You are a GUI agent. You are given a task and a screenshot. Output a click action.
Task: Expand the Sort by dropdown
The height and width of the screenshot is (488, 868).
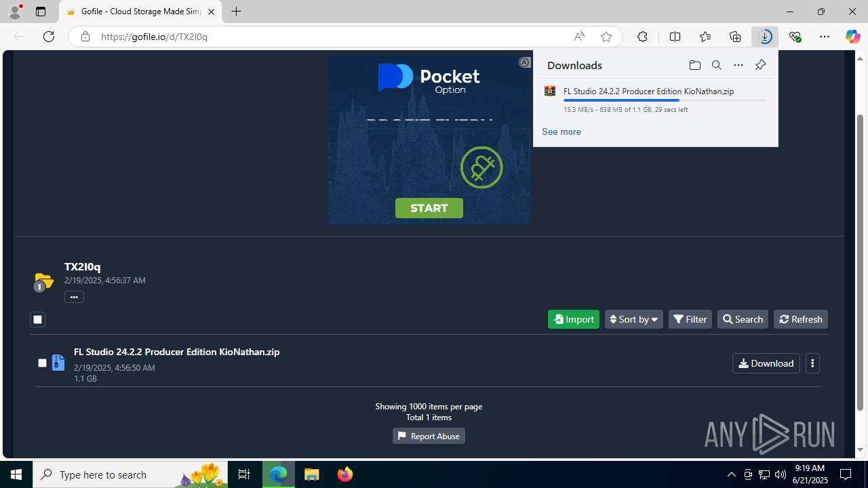[634, 319]
